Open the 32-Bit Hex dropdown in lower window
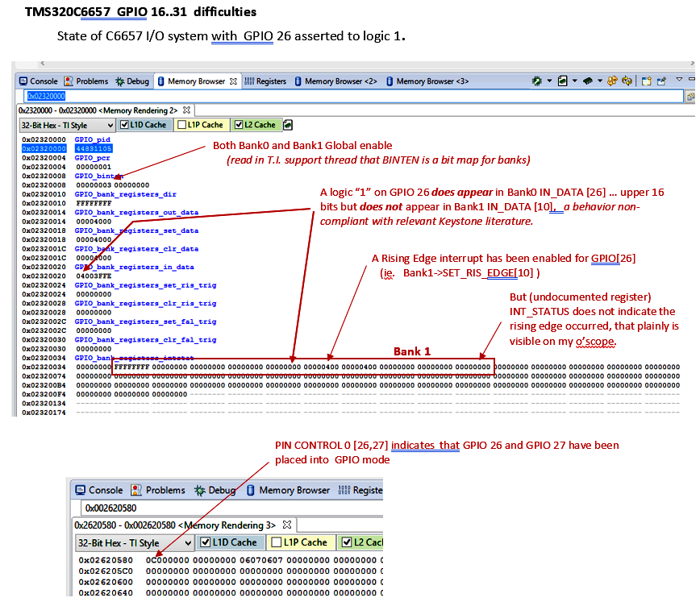Image resolution: width=700 pixels, height=606 pixels. click(x=134, y=542)
